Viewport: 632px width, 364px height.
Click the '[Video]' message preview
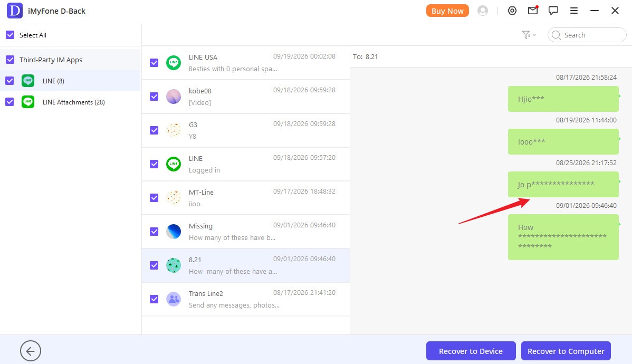[200, 102]
